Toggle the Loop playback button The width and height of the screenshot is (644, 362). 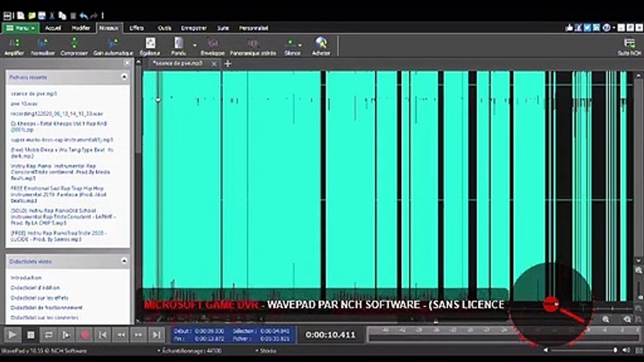click(49, 335)
